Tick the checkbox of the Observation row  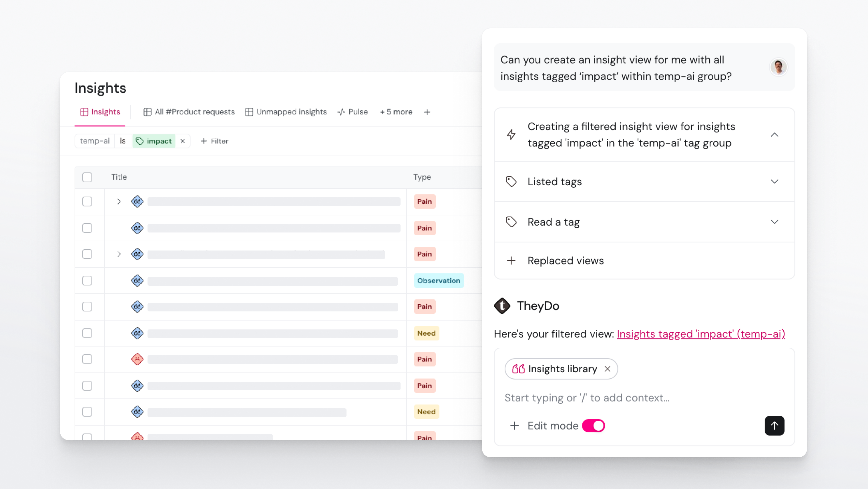click(87, 281)
